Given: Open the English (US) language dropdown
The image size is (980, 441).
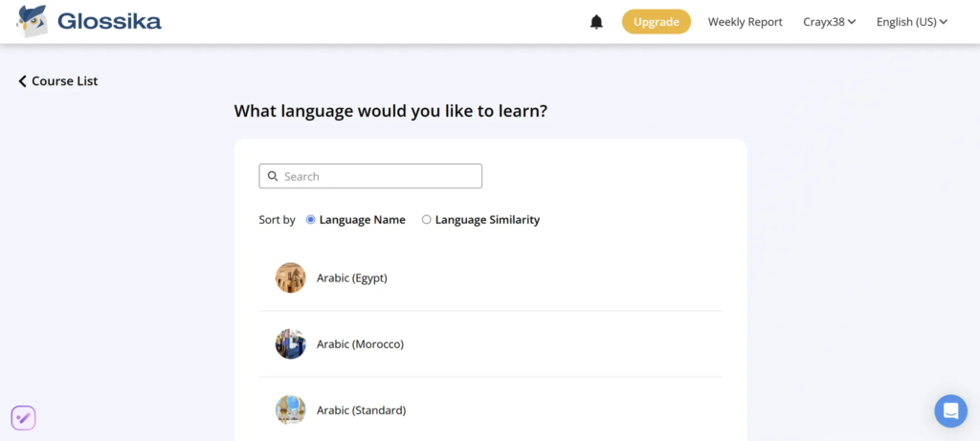Looking at the screenshot, I should (x=912, y=22).
